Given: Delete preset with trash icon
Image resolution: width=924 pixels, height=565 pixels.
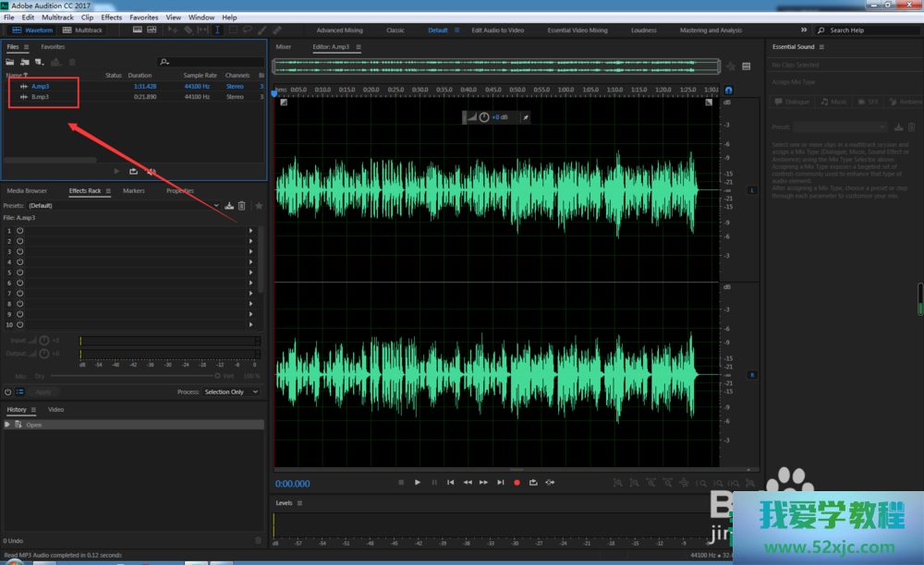Looking at the screenshot, I should [242, 205].
